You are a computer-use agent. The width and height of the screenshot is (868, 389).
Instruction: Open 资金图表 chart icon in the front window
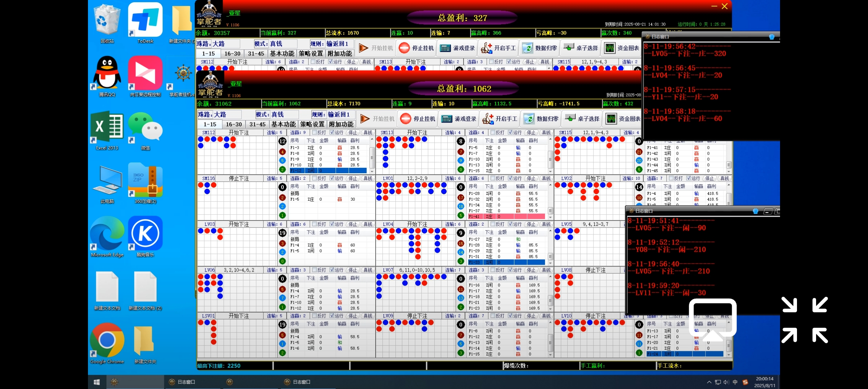coord(611,119)
